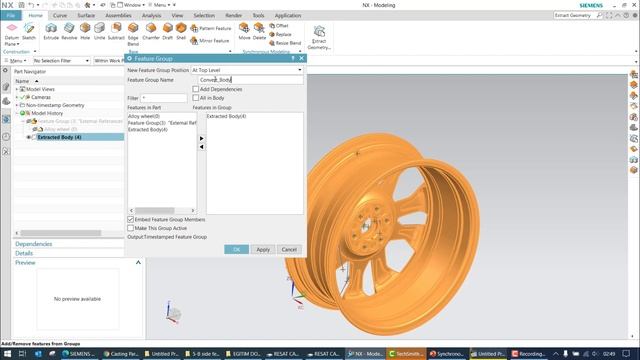Open the Extract Geometry tool
The width and height of the screenshot is (640, 360).
tap(319, 38)
